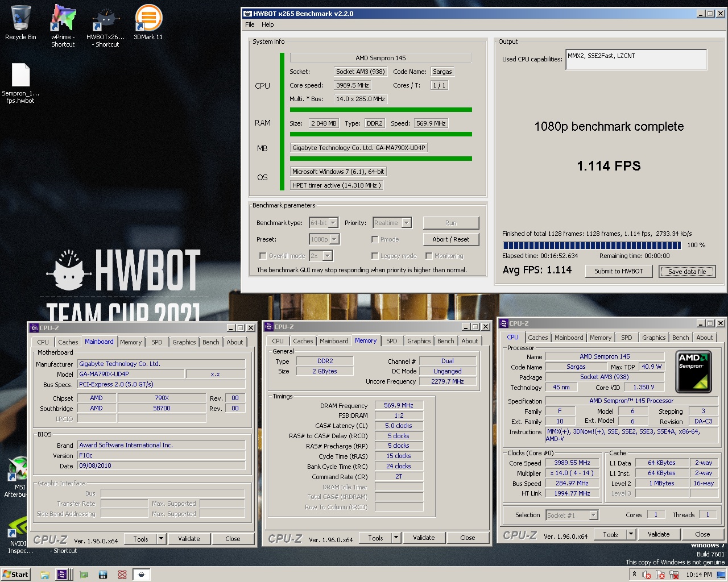Click the red knot taskbar icon
This screenshot has height=582, width=728.
122,575
